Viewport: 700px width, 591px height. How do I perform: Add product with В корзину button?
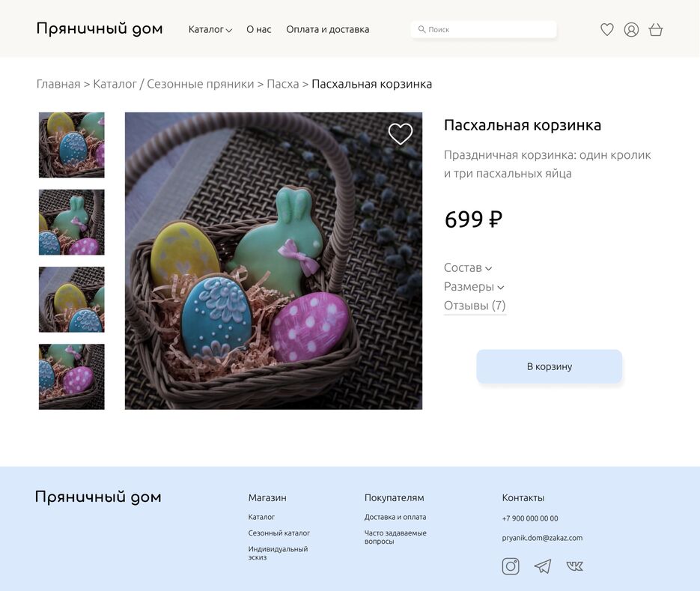click(x=549, y=366)
